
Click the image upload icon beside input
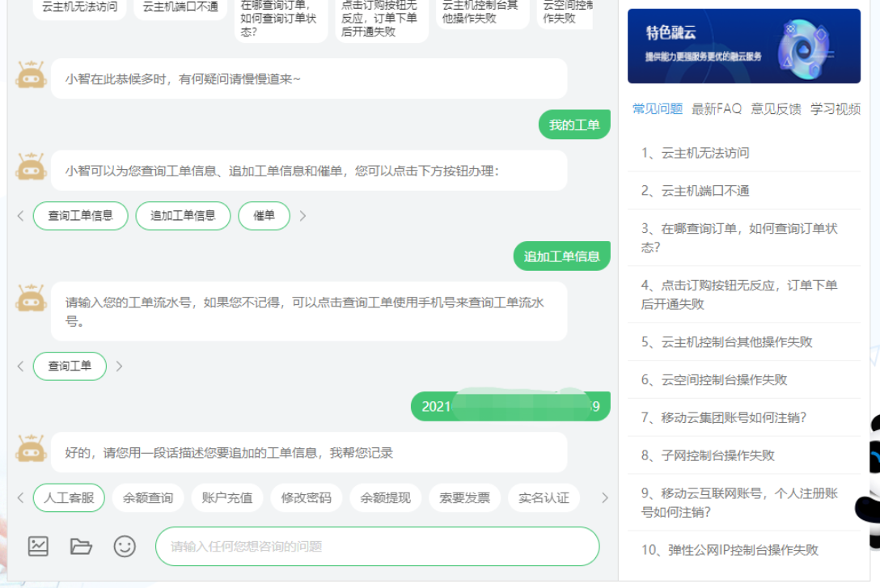click(38, 546)
